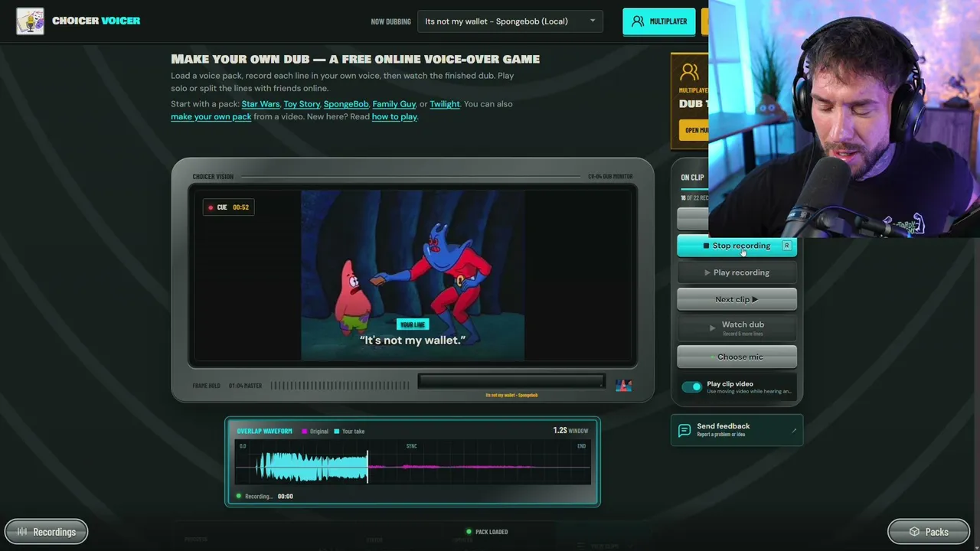Viewport: 980px width, 551px height.
Task: Click the 'YOUR LINE' subtitle tag
Action: coord(413,324)
